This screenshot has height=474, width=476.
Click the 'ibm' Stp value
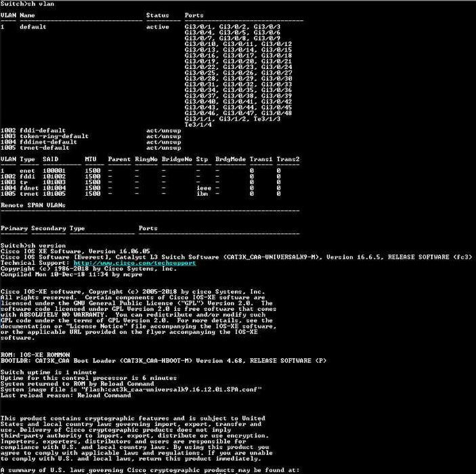click(202, 194)
